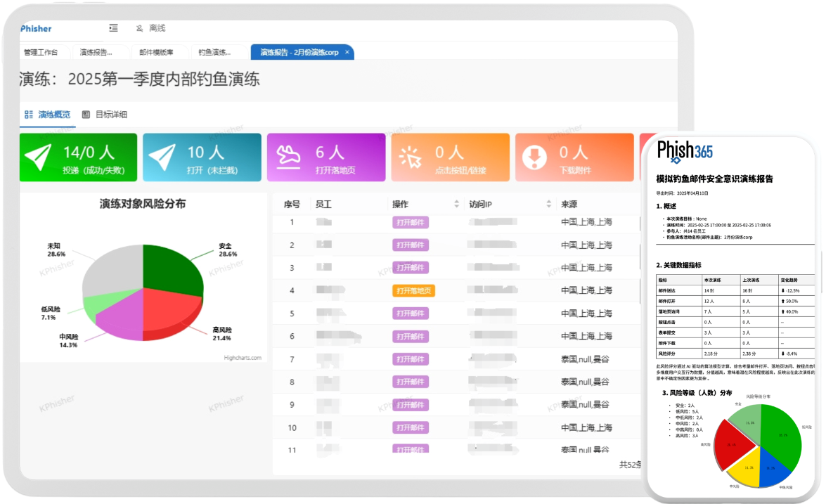
Task: Click the 打开邮件 tag in row 1
Action: click(411, 223)
